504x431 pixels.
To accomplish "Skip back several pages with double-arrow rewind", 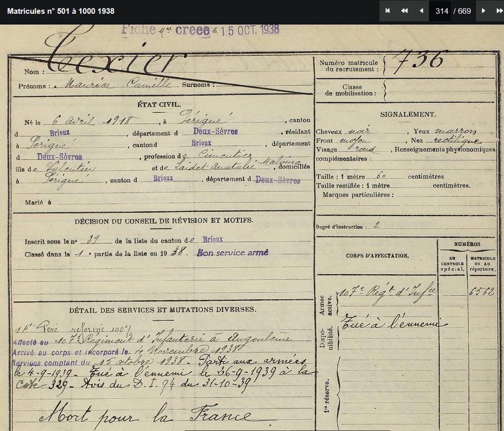I will (404, 11).
